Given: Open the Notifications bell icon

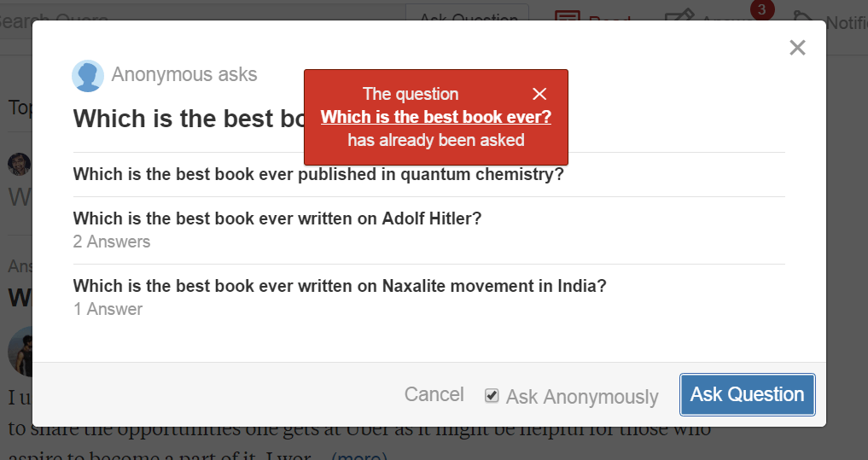Looking at the screenshot, I should pyautogui.click(x=802, y=15).
